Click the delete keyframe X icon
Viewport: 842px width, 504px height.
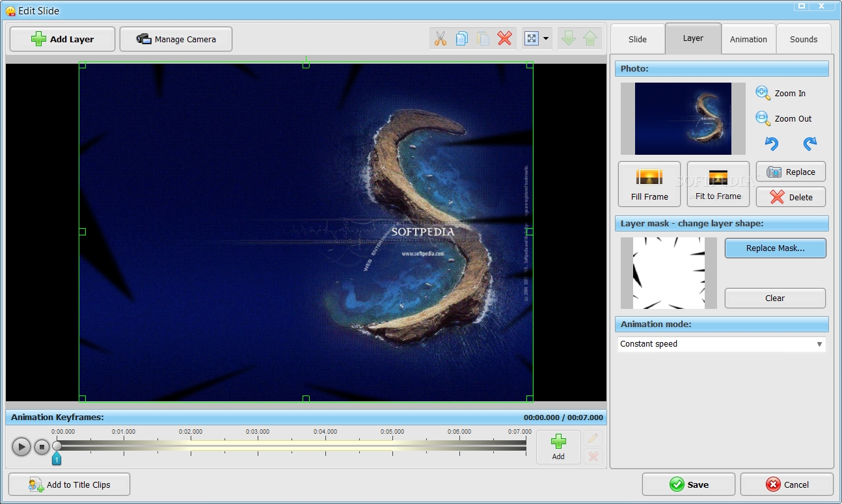(x=593, y=456)
